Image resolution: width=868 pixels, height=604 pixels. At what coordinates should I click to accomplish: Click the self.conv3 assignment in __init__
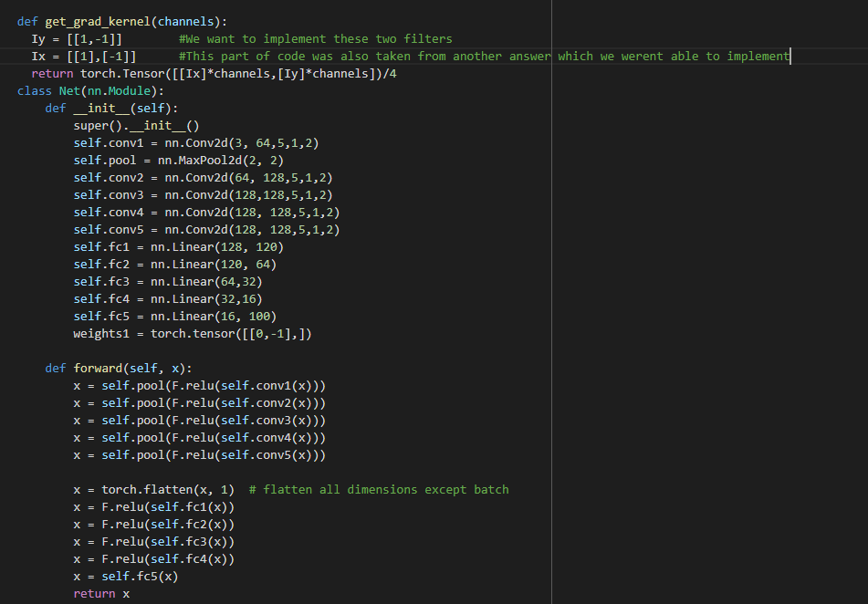click(203, 195)
